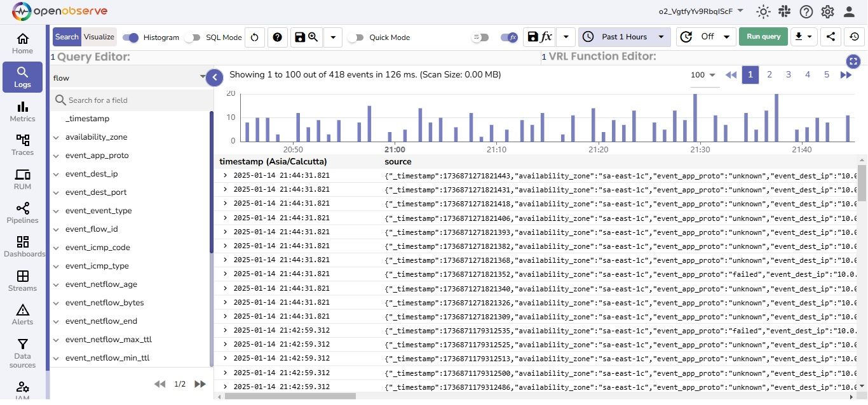868x405 pixels.
Task: Click the Run query button
Action: pyautogui.click(x=763, y=36)
